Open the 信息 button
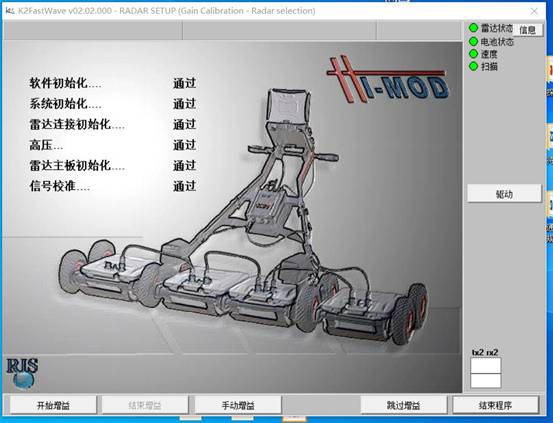553x423 pixels. tap(527, 30)
